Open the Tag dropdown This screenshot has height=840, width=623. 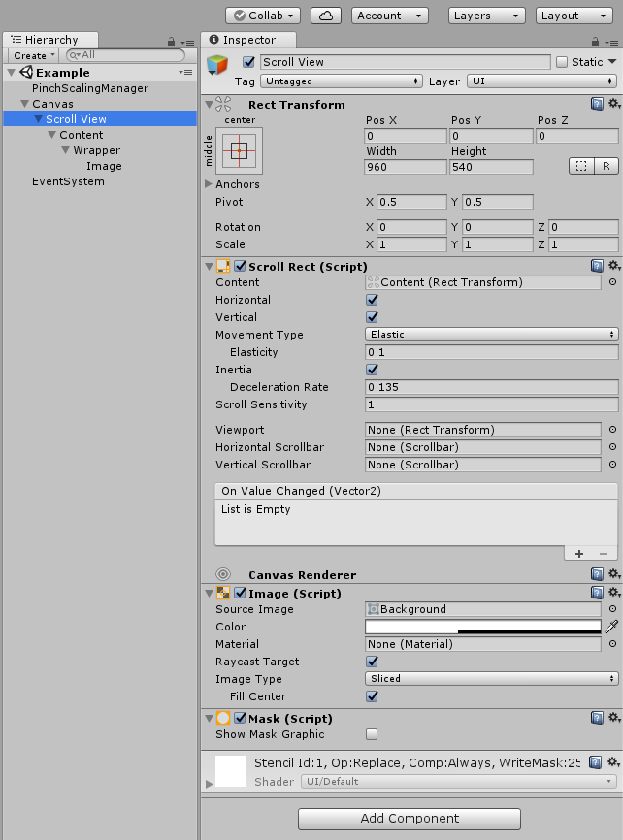click(341, 81)
